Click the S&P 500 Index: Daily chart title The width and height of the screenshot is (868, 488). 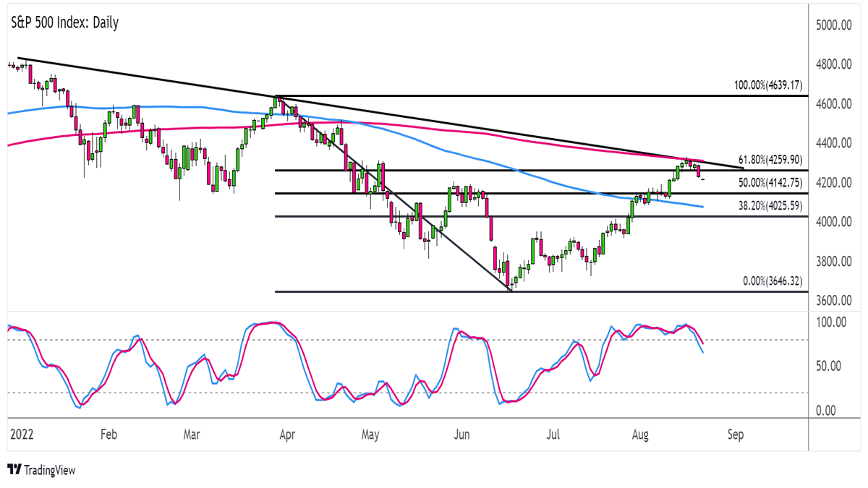pyautogui.click(x=64, y=23)
